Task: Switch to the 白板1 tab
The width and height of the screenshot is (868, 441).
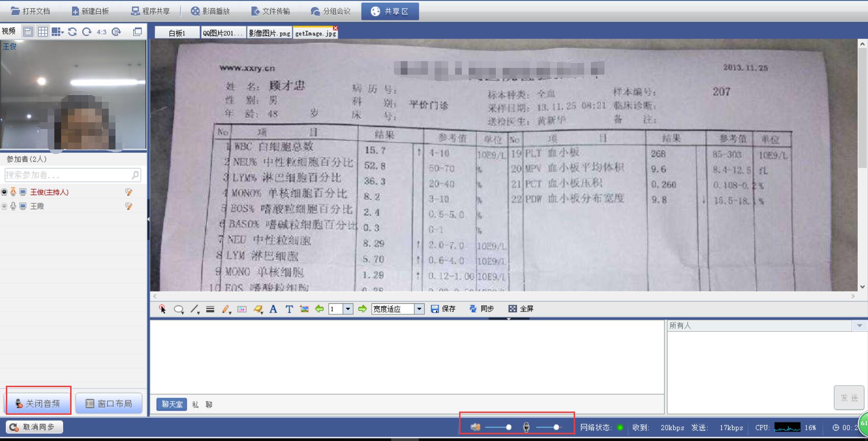Action: pos(177,33)
